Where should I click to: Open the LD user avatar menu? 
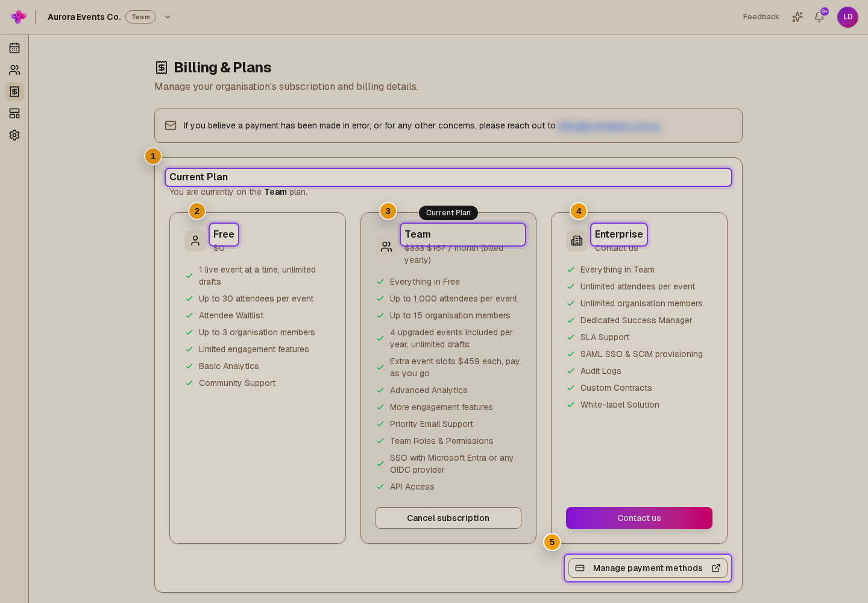click(x=848, y=17)
